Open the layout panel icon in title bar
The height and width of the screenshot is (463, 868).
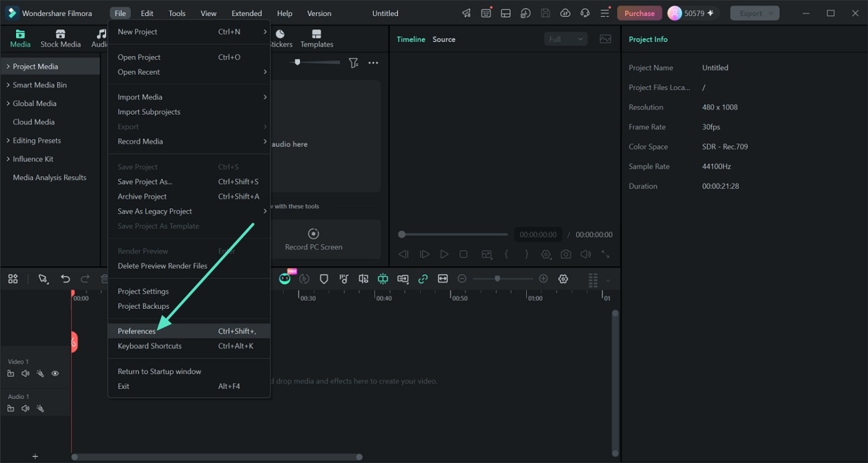pyautogui.click(x=505, y=13)
